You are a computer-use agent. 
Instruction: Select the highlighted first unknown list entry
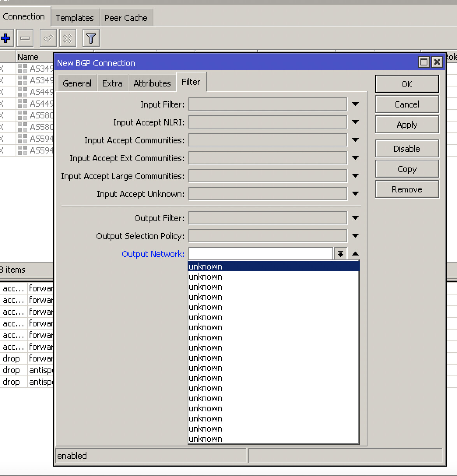273,266
